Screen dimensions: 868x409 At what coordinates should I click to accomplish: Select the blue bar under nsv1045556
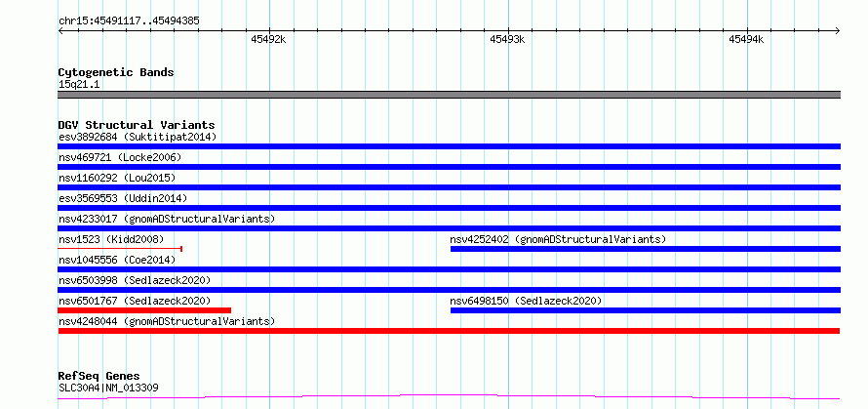click(449, 269)
